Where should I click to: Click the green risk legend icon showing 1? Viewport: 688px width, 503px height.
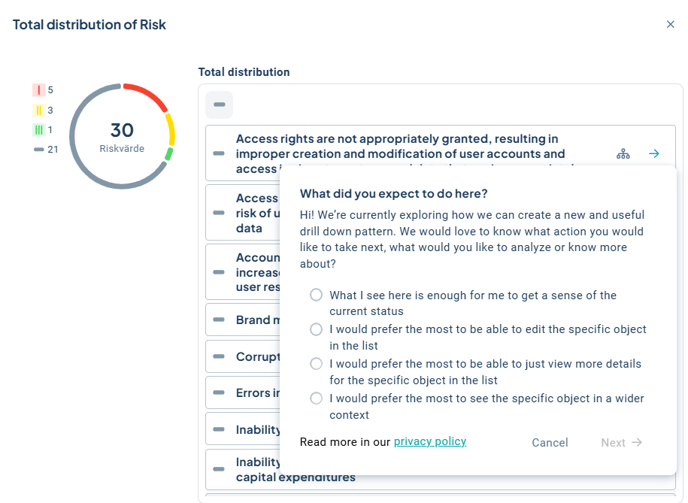pos(39,130)
